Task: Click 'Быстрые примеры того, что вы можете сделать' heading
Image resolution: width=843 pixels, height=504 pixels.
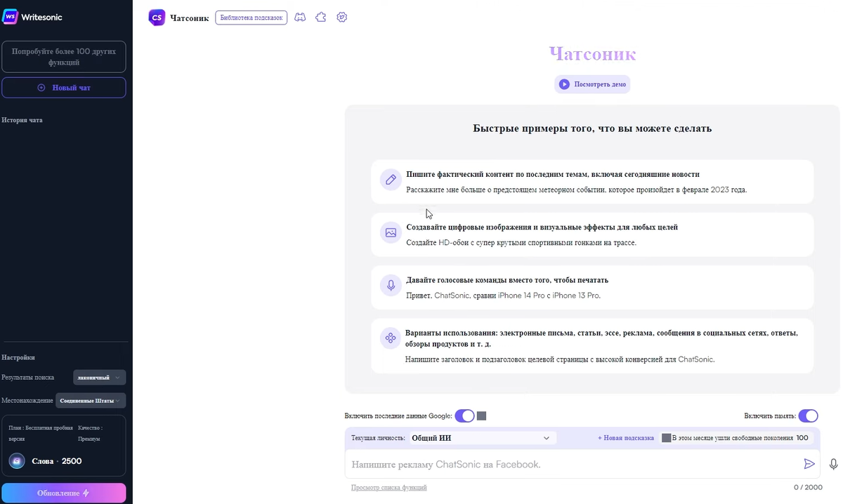Action: 592,128
